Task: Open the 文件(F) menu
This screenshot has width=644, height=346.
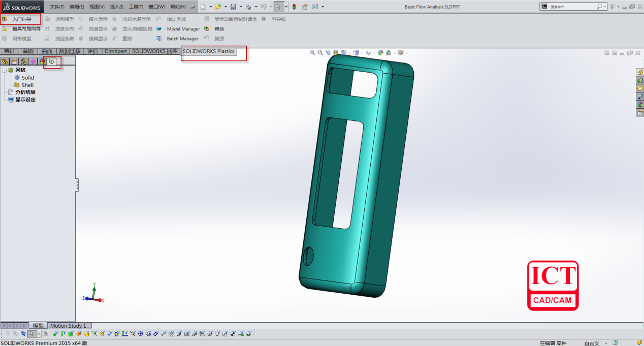Action: click(57, 7)
